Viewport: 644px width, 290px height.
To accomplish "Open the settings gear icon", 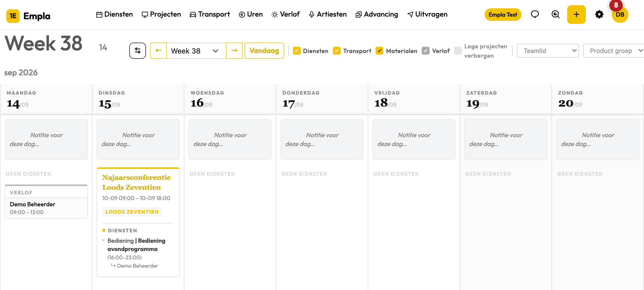I will (599, 14).
